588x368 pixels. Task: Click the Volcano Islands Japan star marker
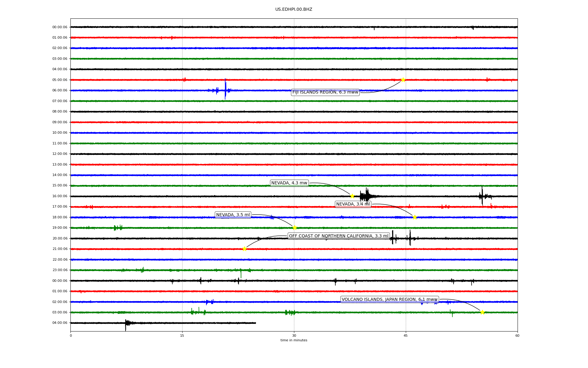tap(482, 312)
